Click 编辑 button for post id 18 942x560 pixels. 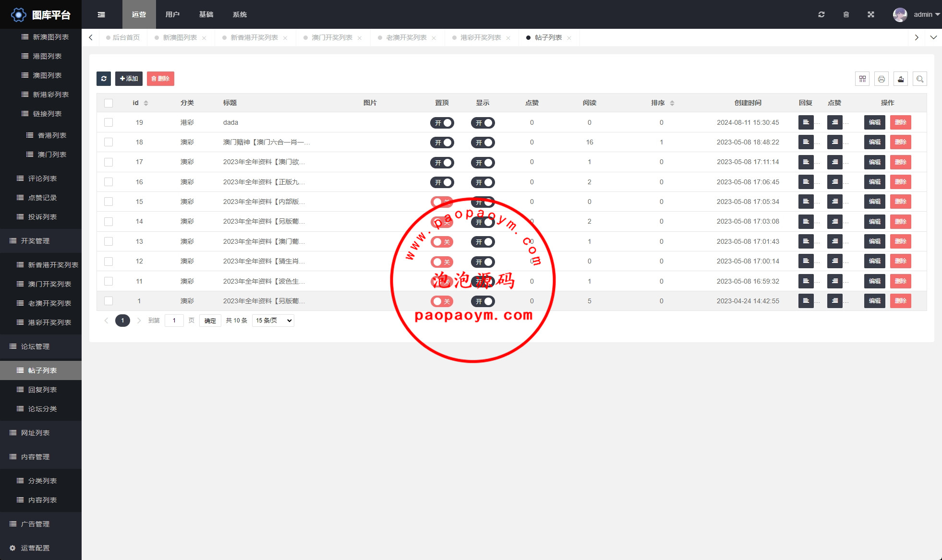pos(874,143)
